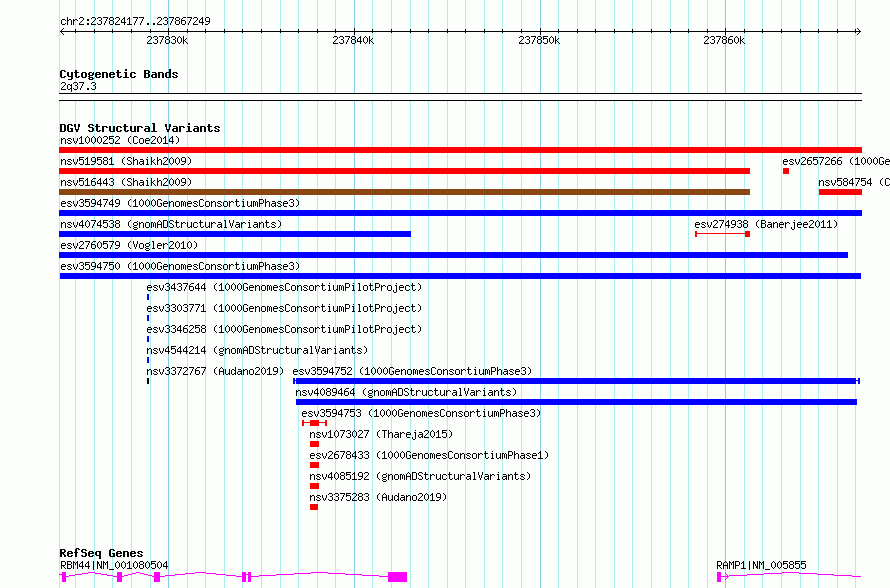Click the nsv3375283 (Audano2019) label
The width and height of the screenshot is (890, 588).
378,497
